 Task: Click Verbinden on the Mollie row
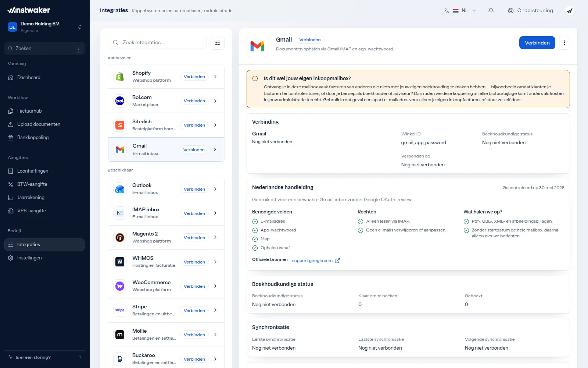click(194, 335)
